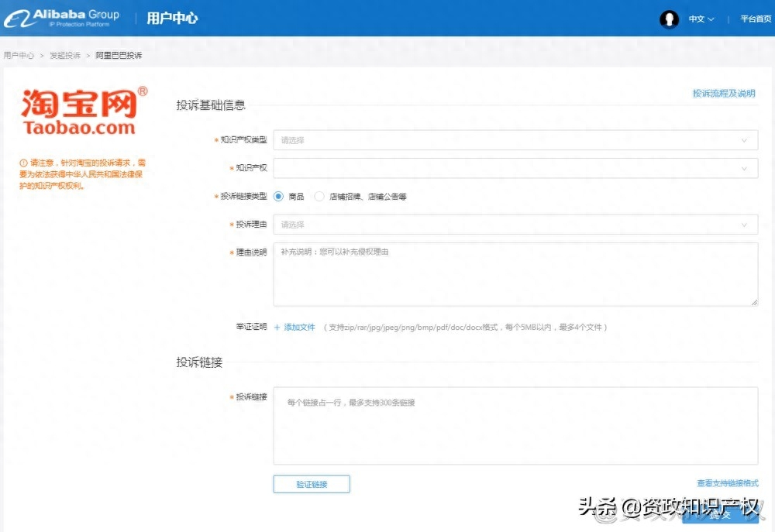The image size is (775, 532).
Task: Click the 理由说明 textarea resize handle
Action: pos(754,302)
